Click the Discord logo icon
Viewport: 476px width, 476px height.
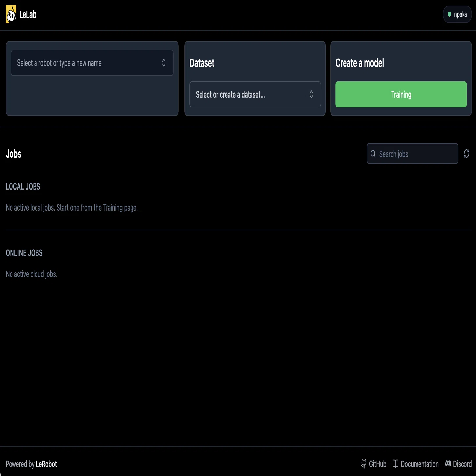pos(448,464)
